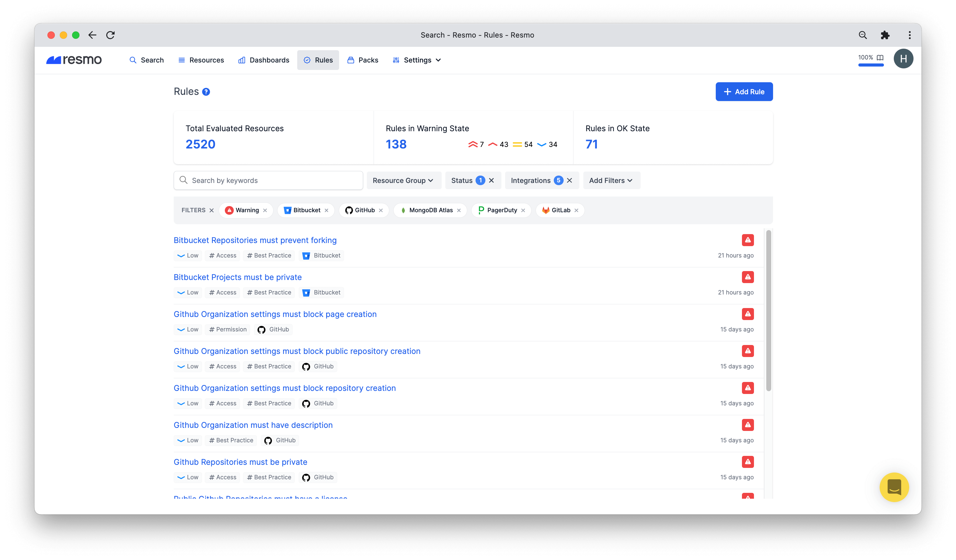Viewport: 956px width, 560px height.
Task: Click the onboarding progress bar
Action: coord(871,65)
